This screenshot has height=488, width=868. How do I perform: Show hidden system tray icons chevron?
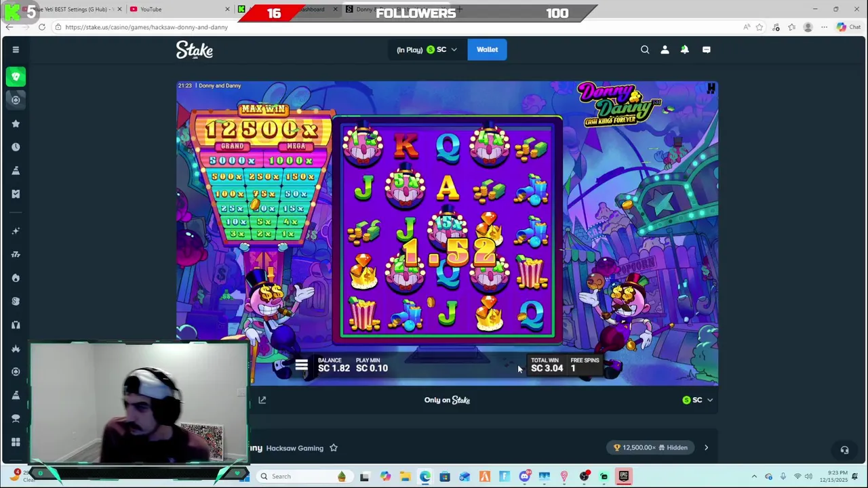(x=754, y=476)
